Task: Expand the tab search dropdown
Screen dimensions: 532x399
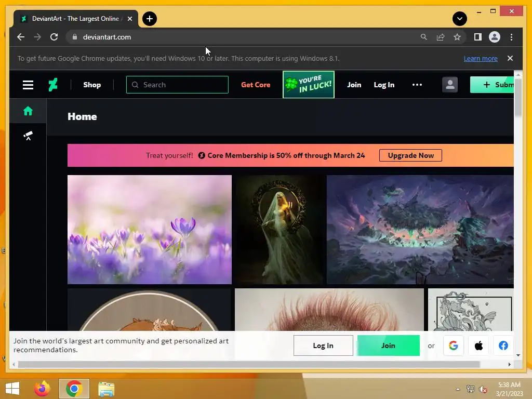Action: coord(459,19)
